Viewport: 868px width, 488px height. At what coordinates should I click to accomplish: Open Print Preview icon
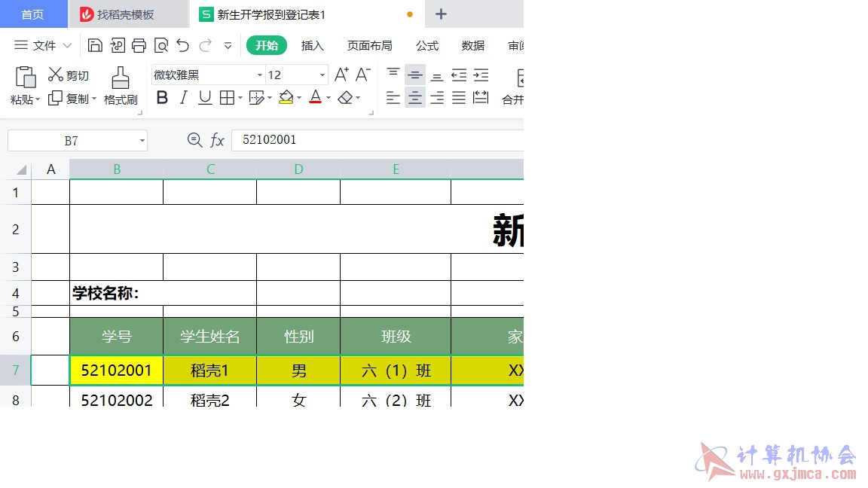(161, 45)
